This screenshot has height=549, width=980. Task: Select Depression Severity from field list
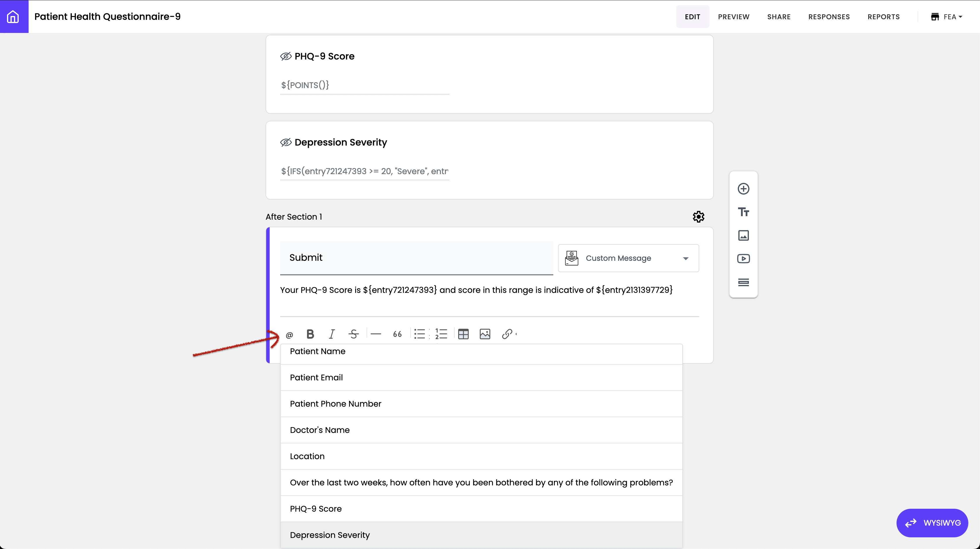330,535
